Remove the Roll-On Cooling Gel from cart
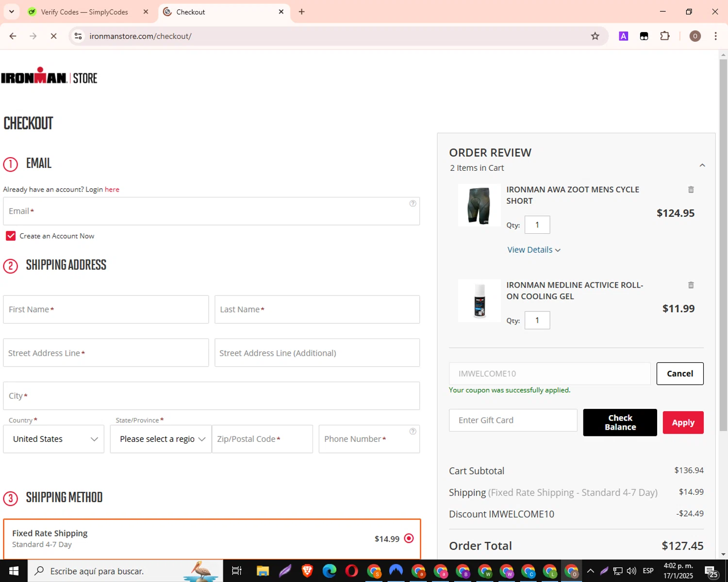Viewport: 728px width, 582px height. click(x=691, y=285)
